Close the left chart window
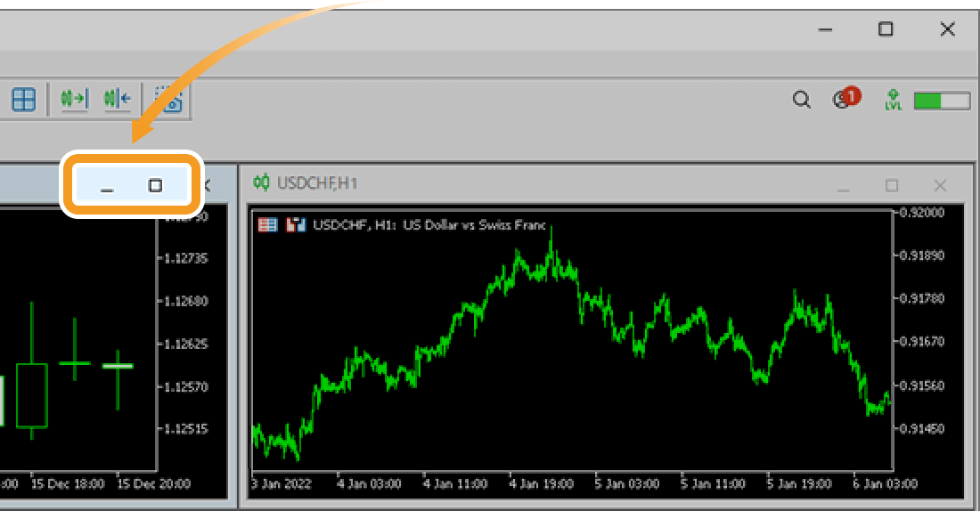This screenshot has width=980, height=511. click(x=207, y=185)
